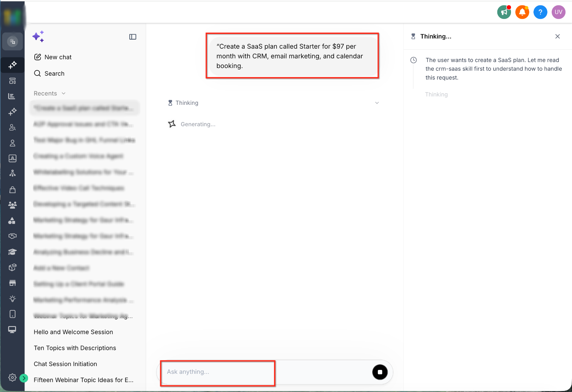Open the dashboard layout icon in the sidebar
This screenshot has width=572, height=392.
(13, 81)
